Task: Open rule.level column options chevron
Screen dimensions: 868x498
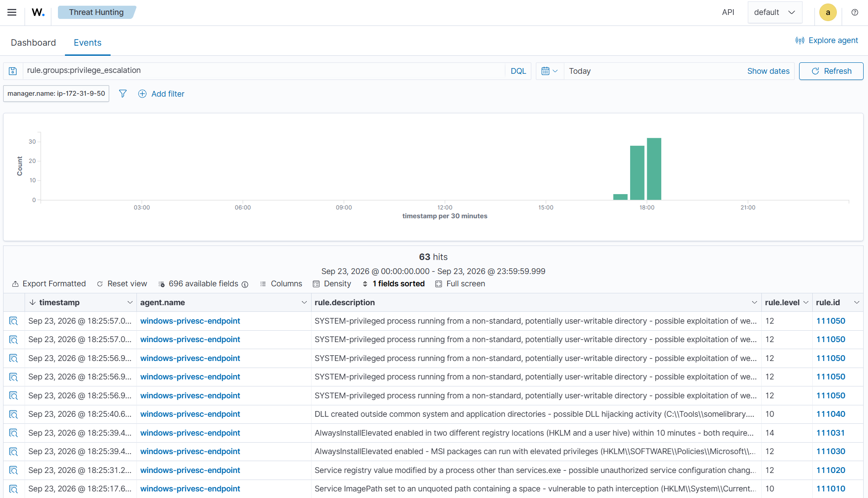Action: (806, 303)
